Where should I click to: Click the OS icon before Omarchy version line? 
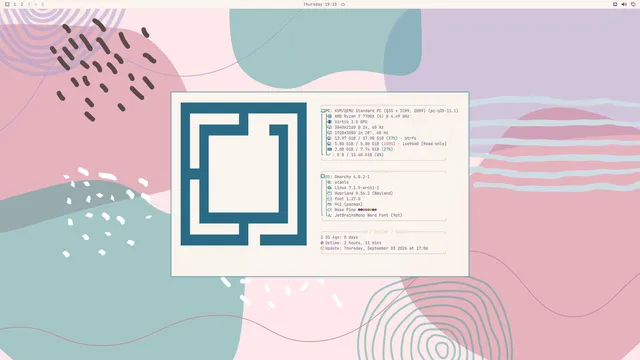(x=323, y=177)
